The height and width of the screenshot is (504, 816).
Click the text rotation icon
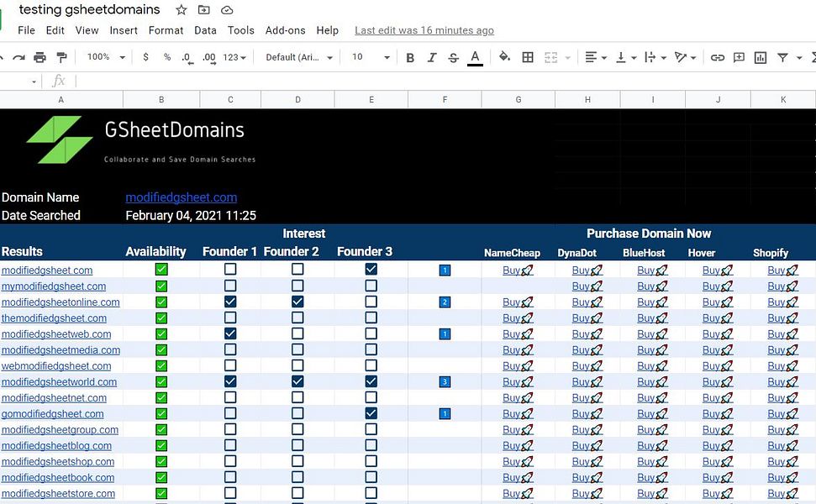coord(681,56)
